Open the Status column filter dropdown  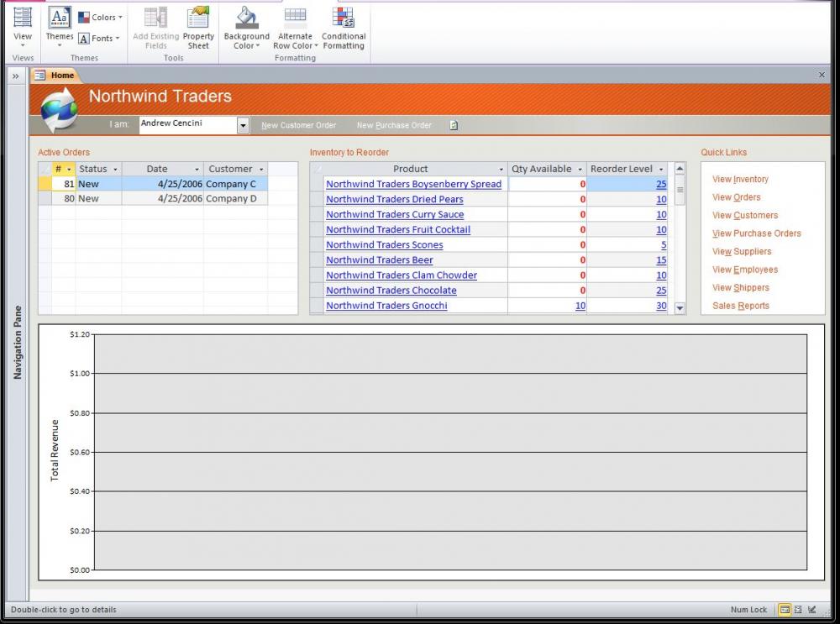tap(115, 170)
